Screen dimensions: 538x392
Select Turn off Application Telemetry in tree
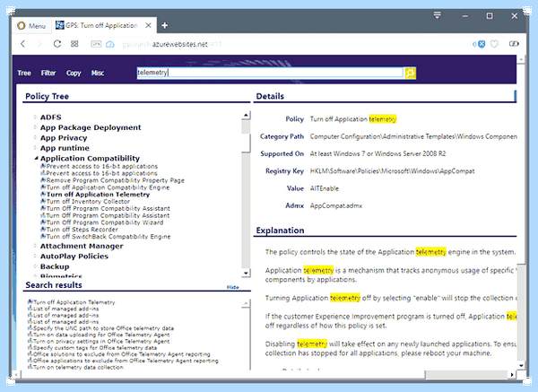[x=98, y=195]
